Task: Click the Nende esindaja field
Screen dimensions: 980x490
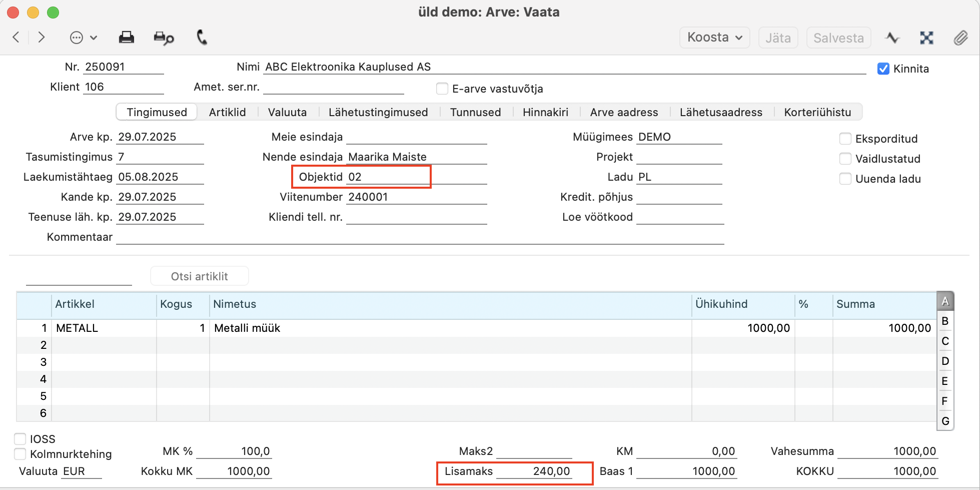Action: 417,157
